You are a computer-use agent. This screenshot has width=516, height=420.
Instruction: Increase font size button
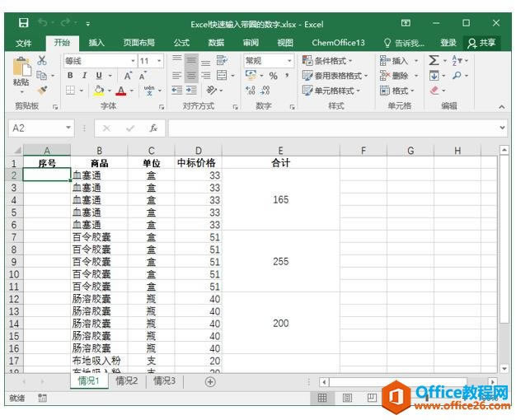pyautogui.click(x=128, y=75)
